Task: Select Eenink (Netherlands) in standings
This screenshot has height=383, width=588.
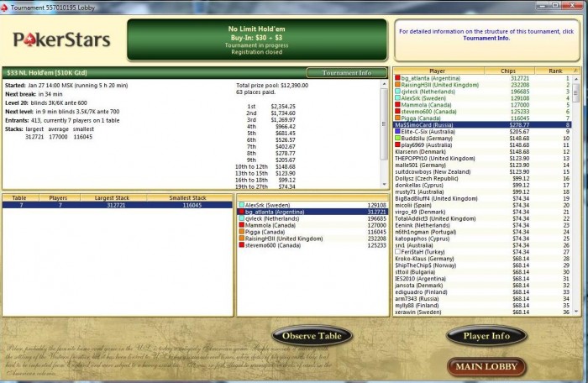Action: click(x=482, y=225)
